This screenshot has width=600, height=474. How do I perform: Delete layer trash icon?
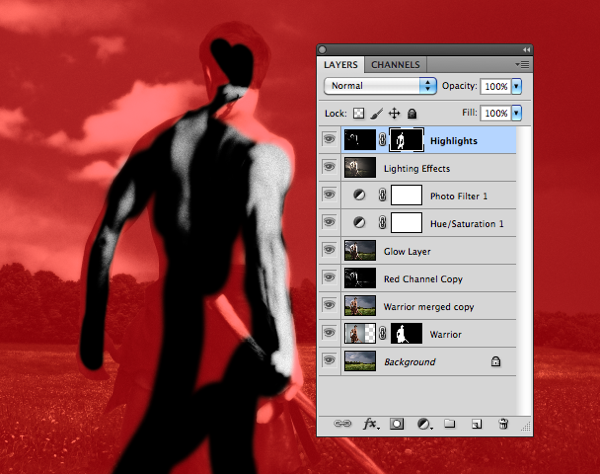coord(503,424)
